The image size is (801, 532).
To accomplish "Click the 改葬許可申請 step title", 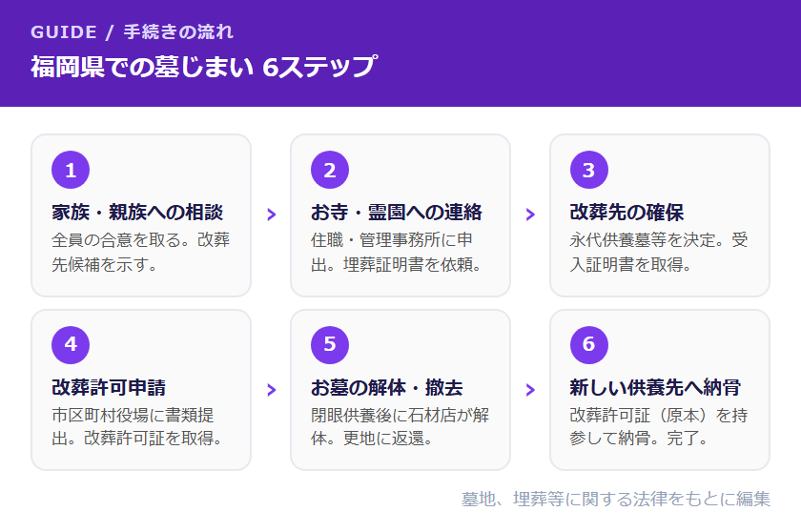I will pyautogui.click(x=109, y=387).
